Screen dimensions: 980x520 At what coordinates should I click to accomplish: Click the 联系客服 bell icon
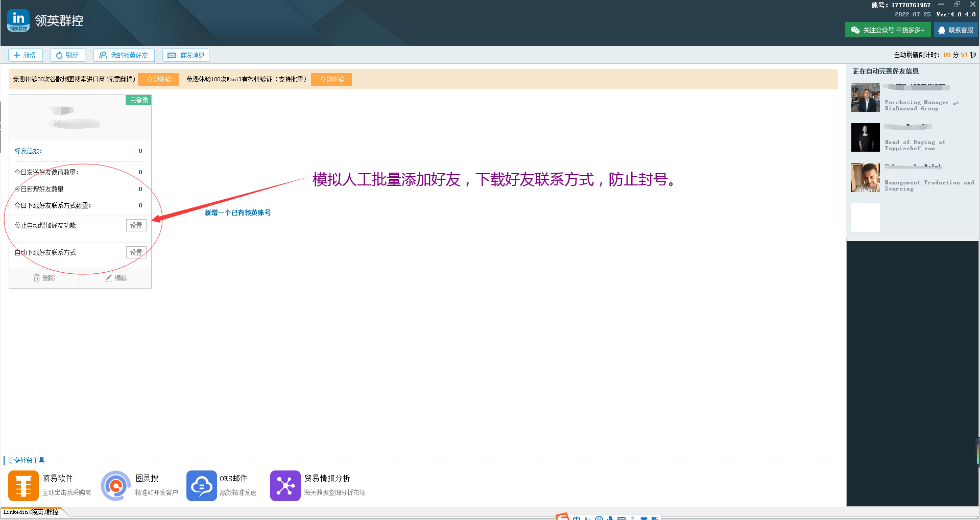pyautogui.click(x=942, y=29)
